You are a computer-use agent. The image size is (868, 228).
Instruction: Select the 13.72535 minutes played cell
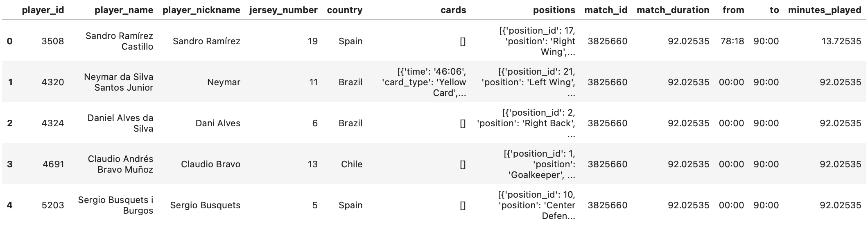pyautogui.click(x=840, y=41)
